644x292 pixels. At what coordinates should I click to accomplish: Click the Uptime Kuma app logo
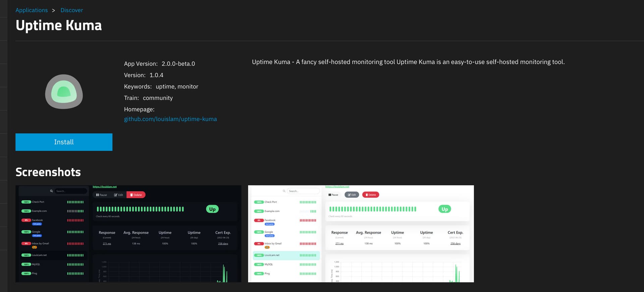click(64, 92)
